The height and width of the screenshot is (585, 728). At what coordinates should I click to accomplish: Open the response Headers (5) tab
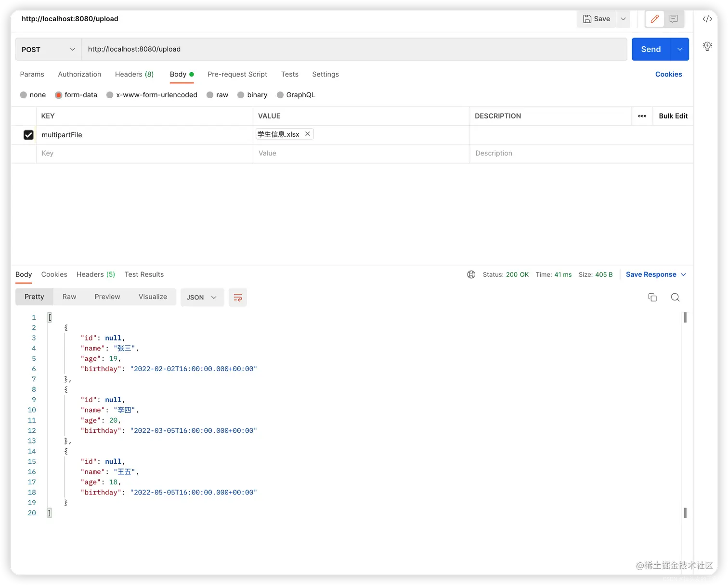96,274
